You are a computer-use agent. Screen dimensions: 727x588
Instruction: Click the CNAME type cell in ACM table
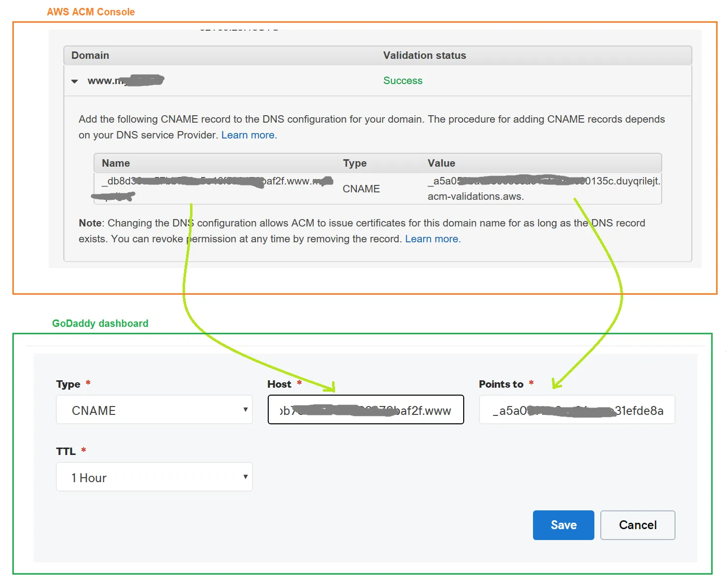click(361, 189)
